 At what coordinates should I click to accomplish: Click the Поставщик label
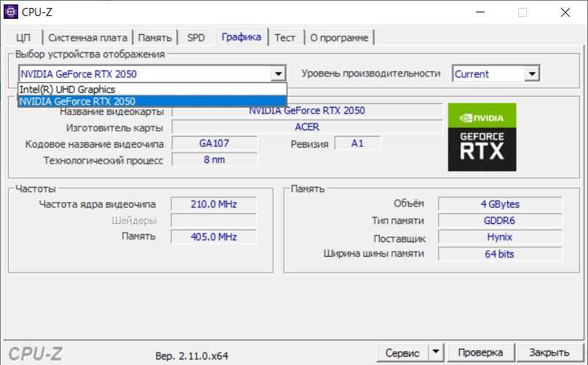pos(400,238)
